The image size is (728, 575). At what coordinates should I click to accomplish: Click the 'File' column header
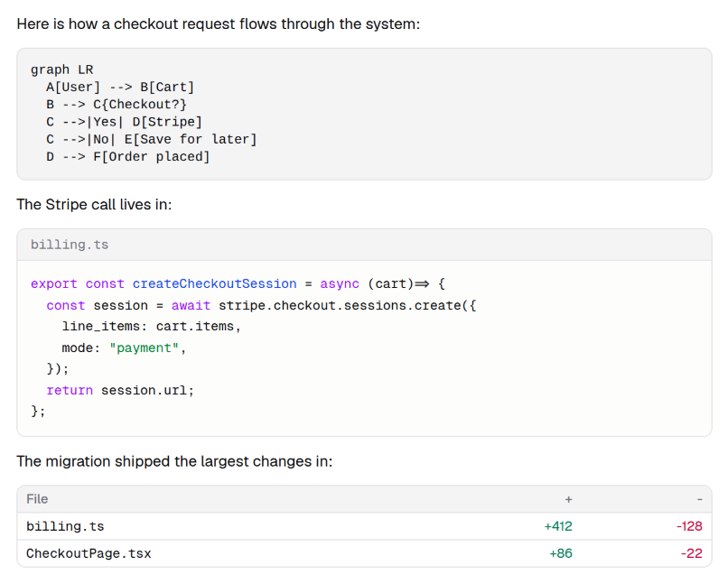pyautogui.click(x=37, y=499)
